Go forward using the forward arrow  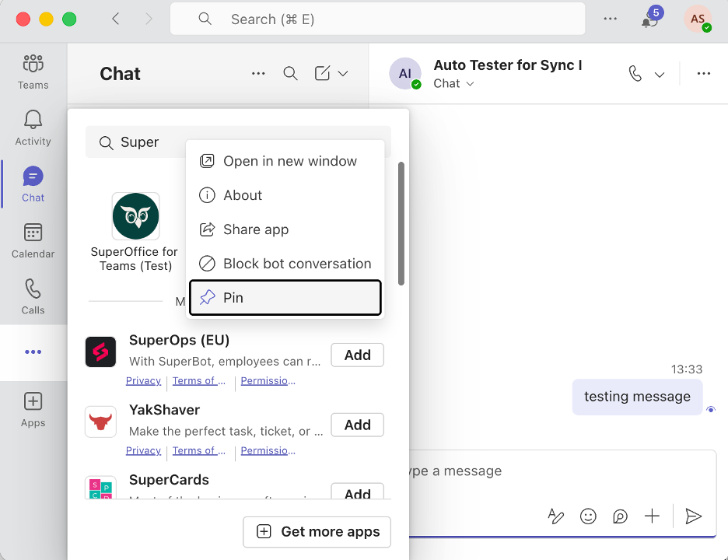point(149,19)
